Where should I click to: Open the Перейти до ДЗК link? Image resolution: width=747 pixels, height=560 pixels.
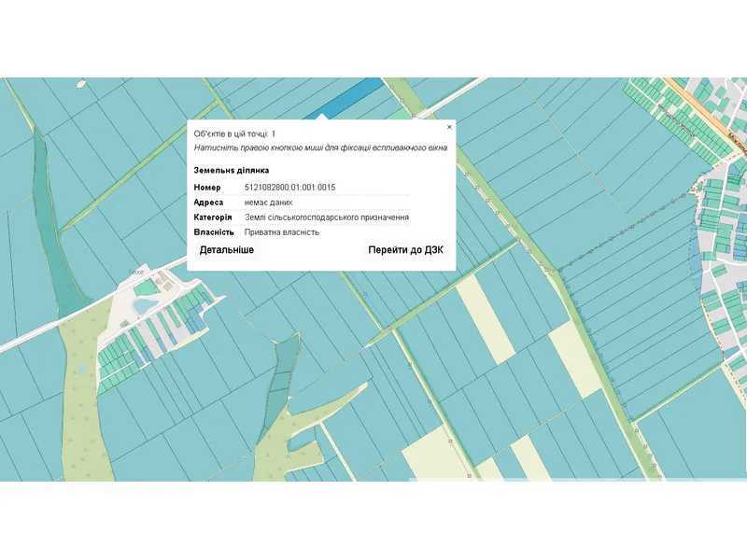click(406, 250)
